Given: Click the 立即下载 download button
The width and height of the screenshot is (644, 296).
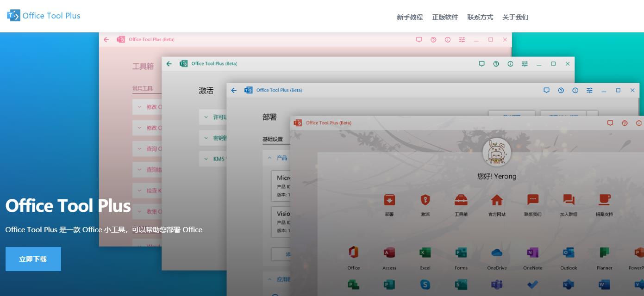Looking at the screenshot, I should (33, 259).
